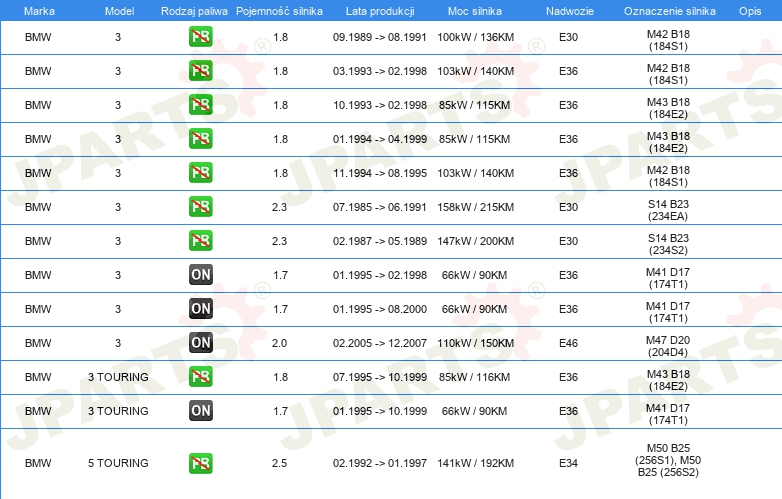The height and width of the screenshot is (499, 782).
Task: Click the petrol icon in the 09.1989 -> 08.1991 row
Action: click(200, 37)
